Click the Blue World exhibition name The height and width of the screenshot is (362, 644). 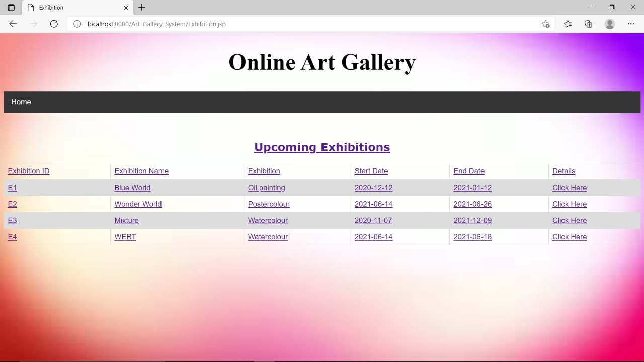tap(132, 188)
